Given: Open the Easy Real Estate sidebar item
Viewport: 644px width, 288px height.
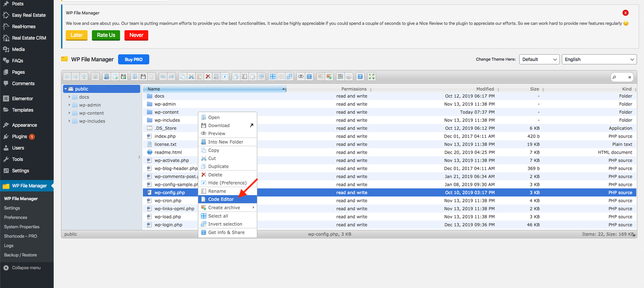Looking at the screenshot, I should tap(27, 15).
